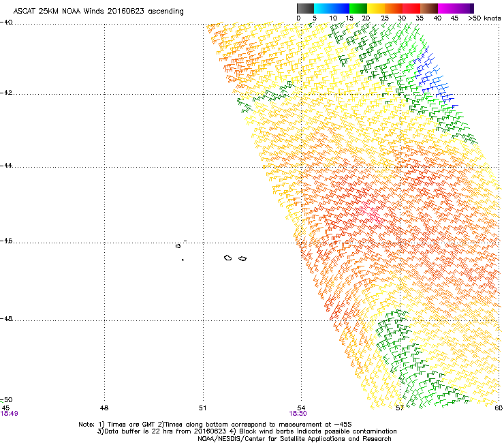This screenshot has height=443, width=504.
Task: Click the latitude label '-42'
Action: click(x=6, y=92)
